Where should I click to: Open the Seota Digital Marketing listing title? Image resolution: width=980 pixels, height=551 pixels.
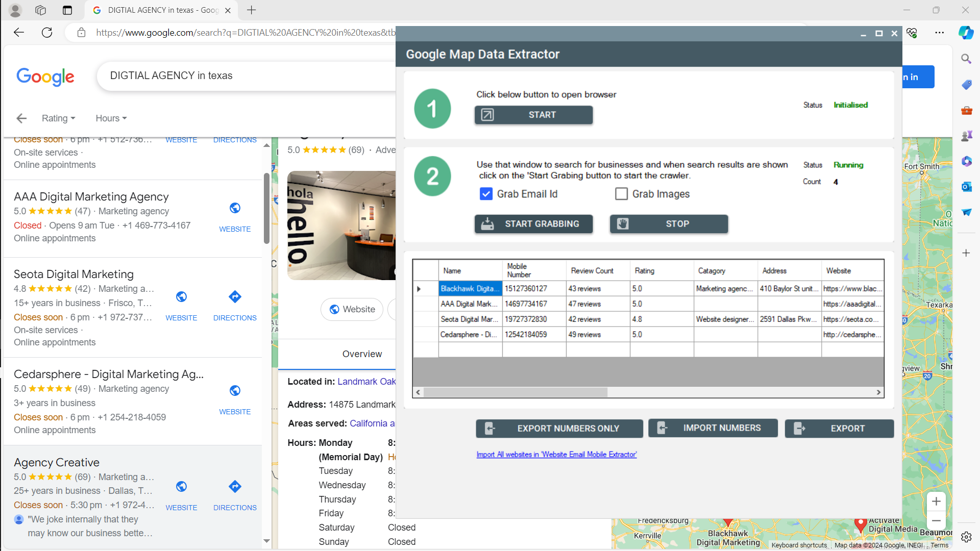[74, 274]
